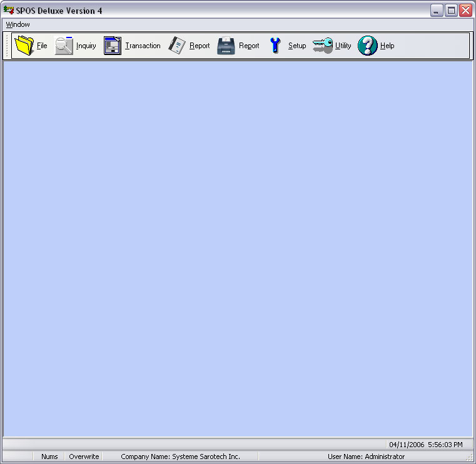This screenshot has width=476, height=464.
Task: Open the yellow folder File icon
Action: pos(24,46)
